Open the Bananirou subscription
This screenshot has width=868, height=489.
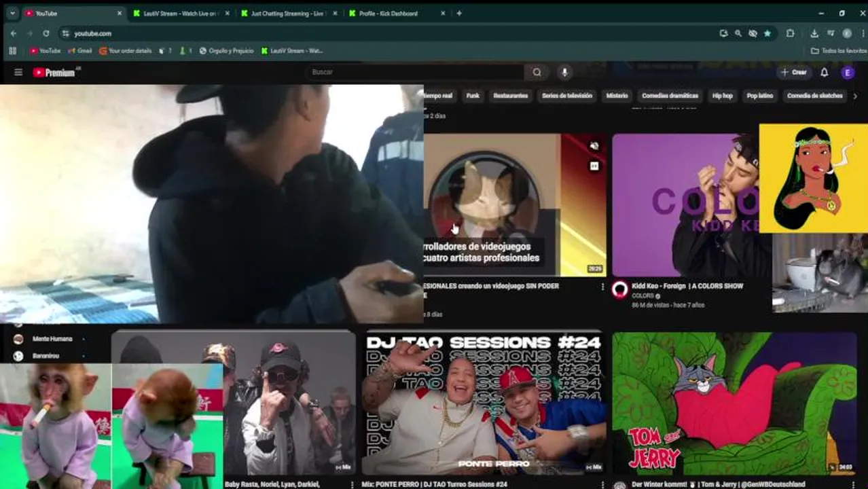pyautogui.click(x=45, y=356)
